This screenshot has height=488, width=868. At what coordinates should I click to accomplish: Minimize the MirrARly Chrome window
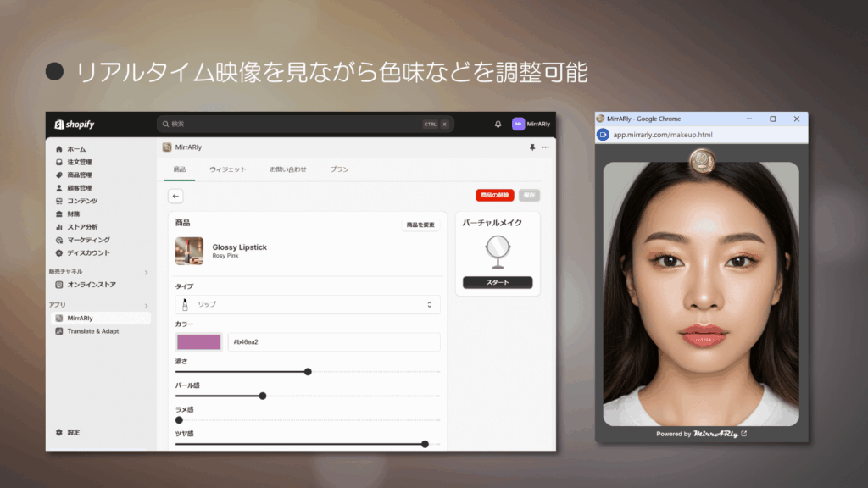click(749, 119)
